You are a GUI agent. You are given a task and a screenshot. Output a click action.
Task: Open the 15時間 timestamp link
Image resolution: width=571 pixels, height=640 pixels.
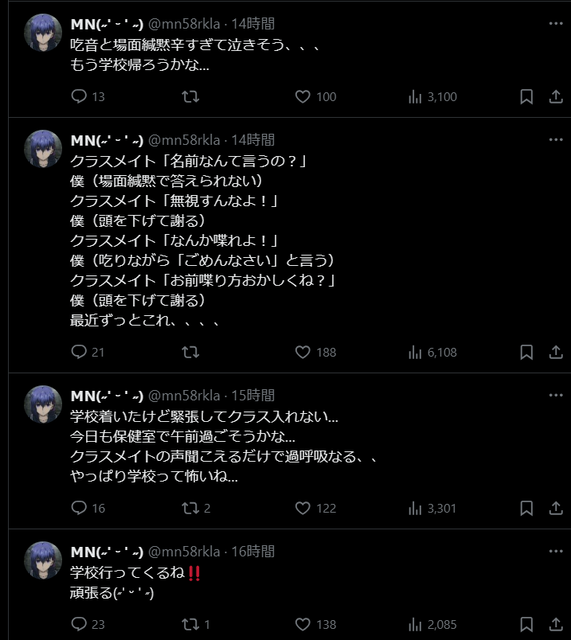(253, 395)
